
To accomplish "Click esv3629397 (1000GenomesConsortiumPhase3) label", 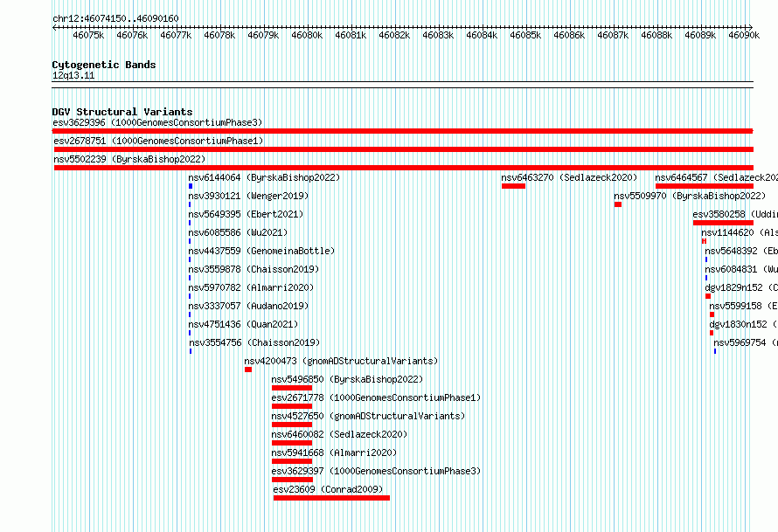I will [x=376, y=471].
